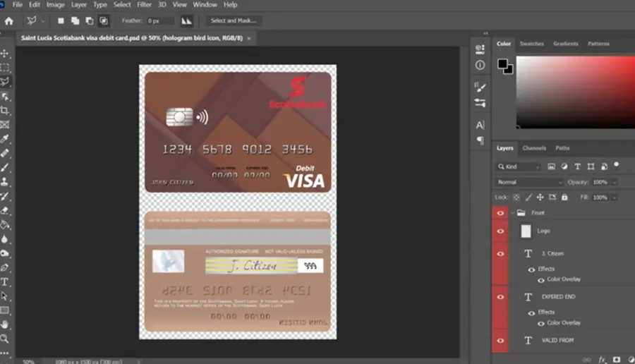The image size is (635, 364).
Task: Open the Opacity value dropdown arrow
Action: (615, 182)
